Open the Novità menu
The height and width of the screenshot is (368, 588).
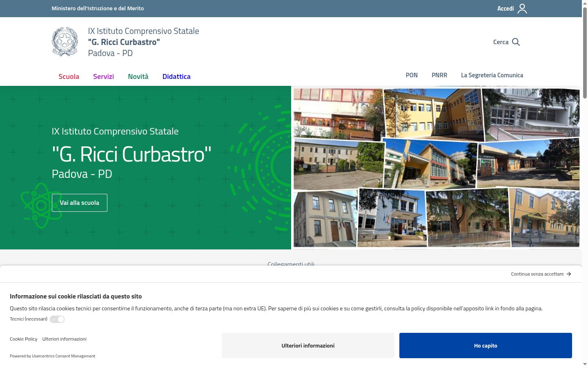138,76
